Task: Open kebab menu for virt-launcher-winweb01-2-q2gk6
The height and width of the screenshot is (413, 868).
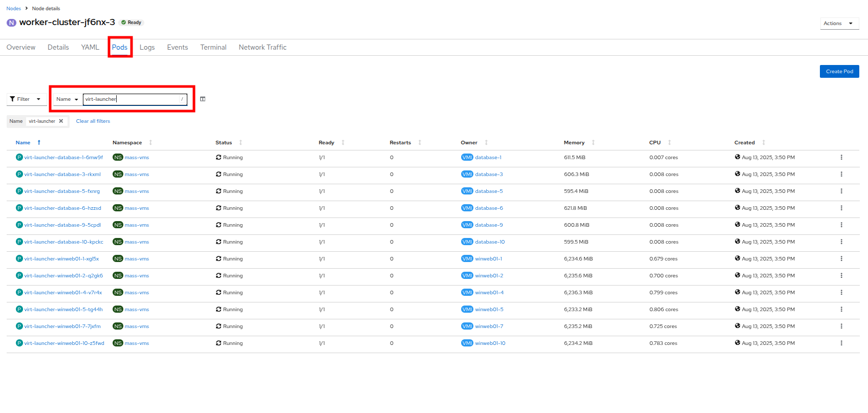Action: click(x=841, y=276)
